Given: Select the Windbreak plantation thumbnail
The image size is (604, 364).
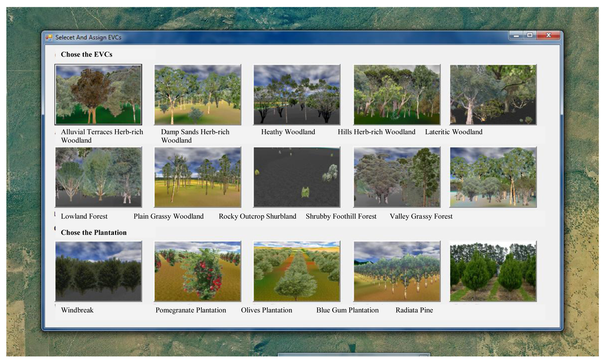Looking at the screenshot, I should pos(99,271).
